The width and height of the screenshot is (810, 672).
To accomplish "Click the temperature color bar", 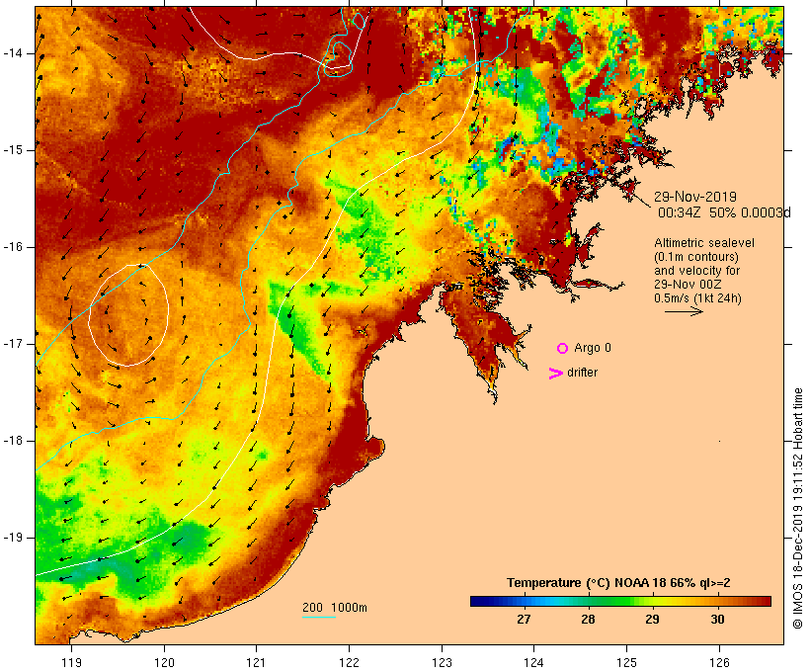I will (620, 601).
